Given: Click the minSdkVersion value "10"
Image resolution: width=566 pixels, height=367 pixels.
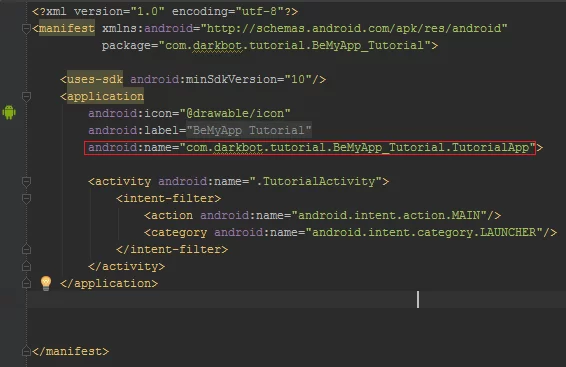Looking at the screenshot, I should coord(298,79).
